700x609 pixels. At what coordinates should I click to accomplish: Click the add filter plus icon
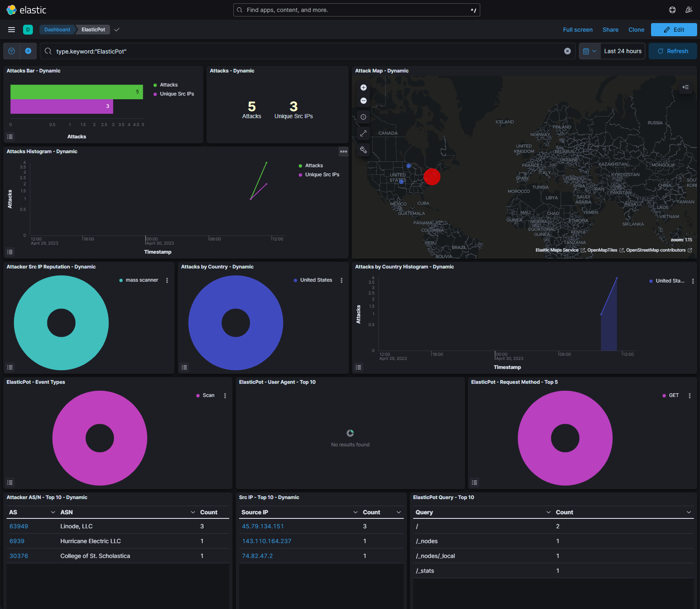click(x=28, y=51)
